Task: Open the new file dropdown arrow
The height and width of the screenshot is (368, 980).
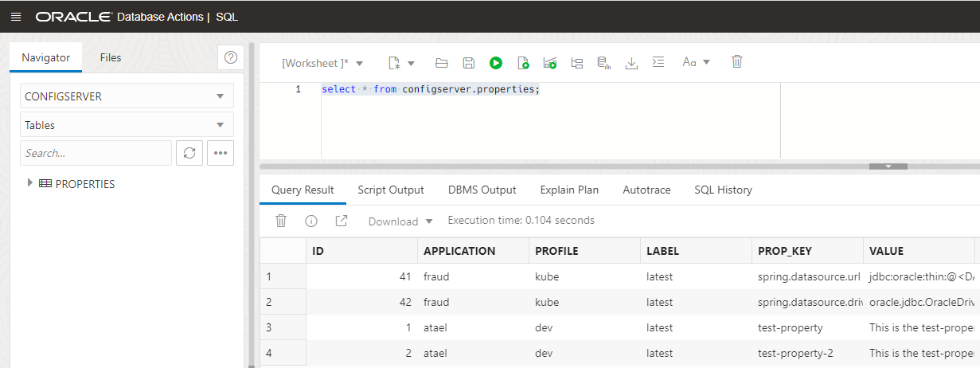Action: point(412,63)
